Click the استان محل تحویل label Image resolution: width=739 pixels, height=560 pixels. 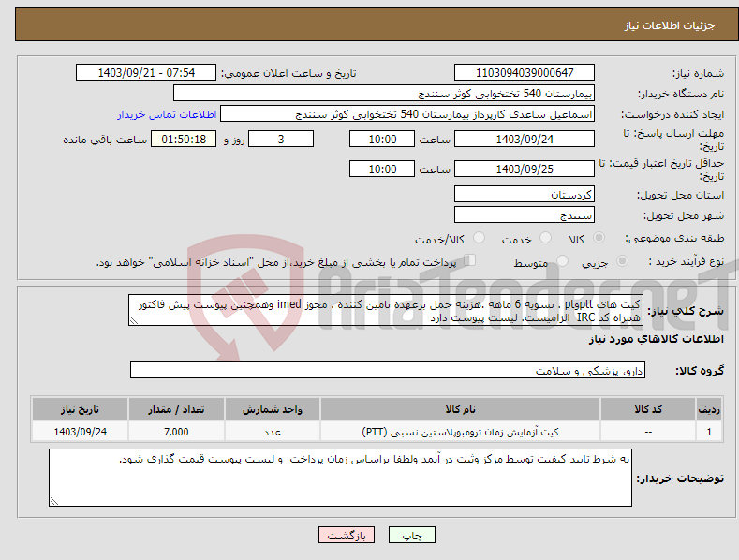(x=681, y=195)
